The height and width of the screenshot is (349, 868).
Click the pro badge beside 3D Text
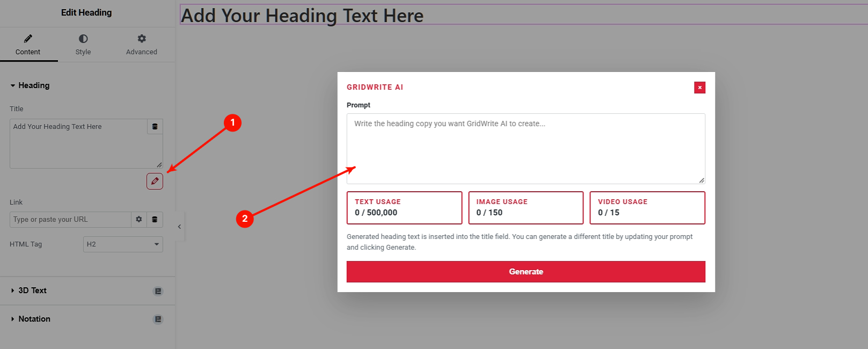(158, 291)
